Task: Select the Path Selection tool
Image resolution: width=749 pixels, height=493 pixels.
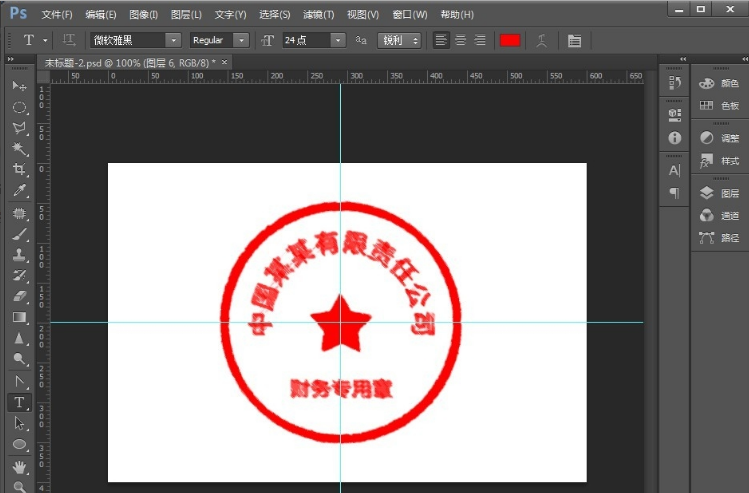Action: click(x=19, y=423)
